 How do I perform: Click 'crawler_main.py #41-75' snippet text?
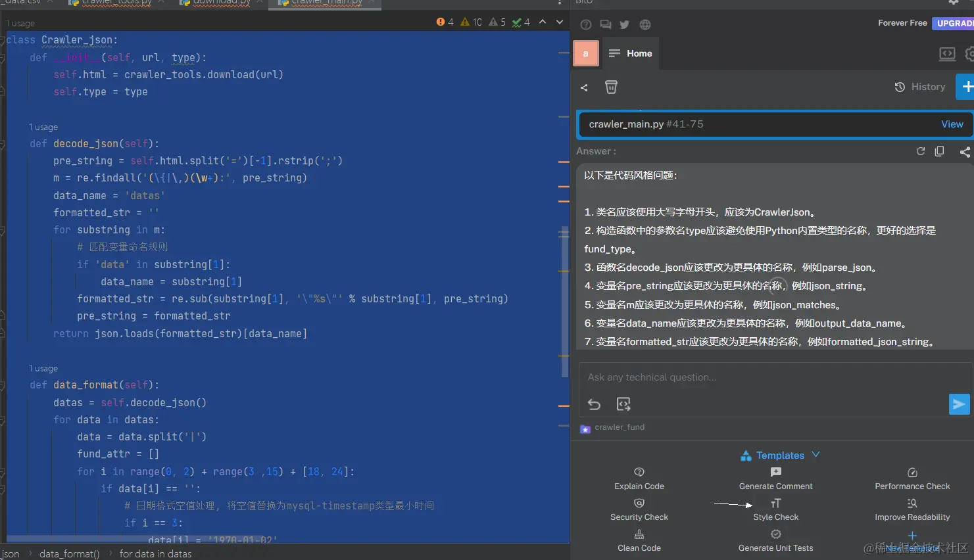[x=646, y=124]
